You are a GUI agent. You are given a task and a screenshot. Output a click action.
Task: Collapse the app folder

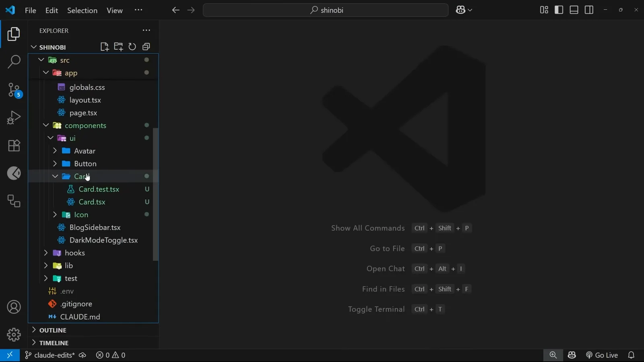pos(46,73)
